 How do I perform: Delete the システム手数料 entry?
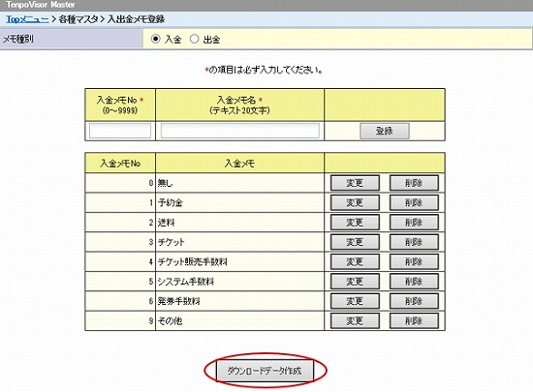(414, 282)
